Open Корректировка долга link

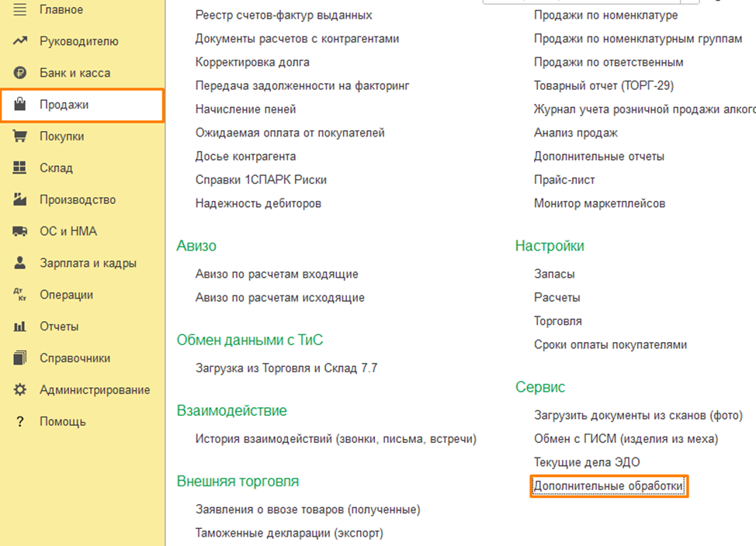pyautogui.click(x=252, y=62)
